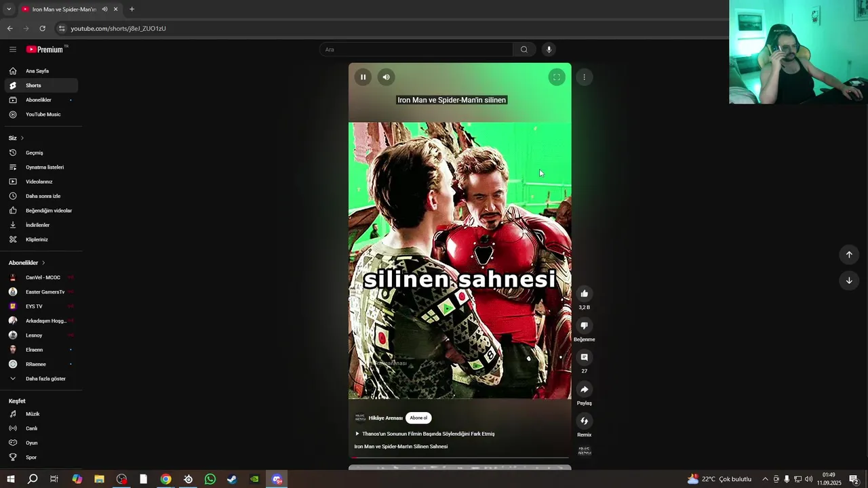Open Lesnoy channel
Screen dimensions: 868x488
coord(41,335)
